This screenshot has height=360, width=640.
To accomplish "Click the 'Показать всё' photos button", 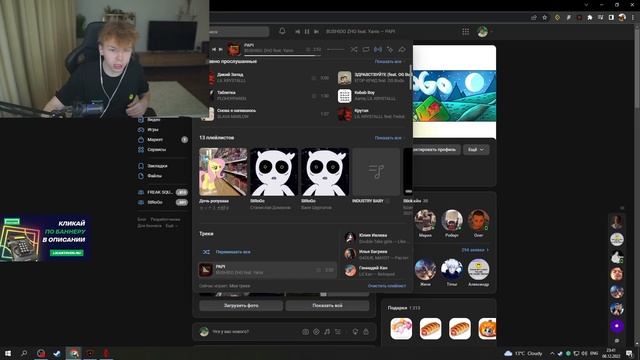I will (x=327, y=305).
